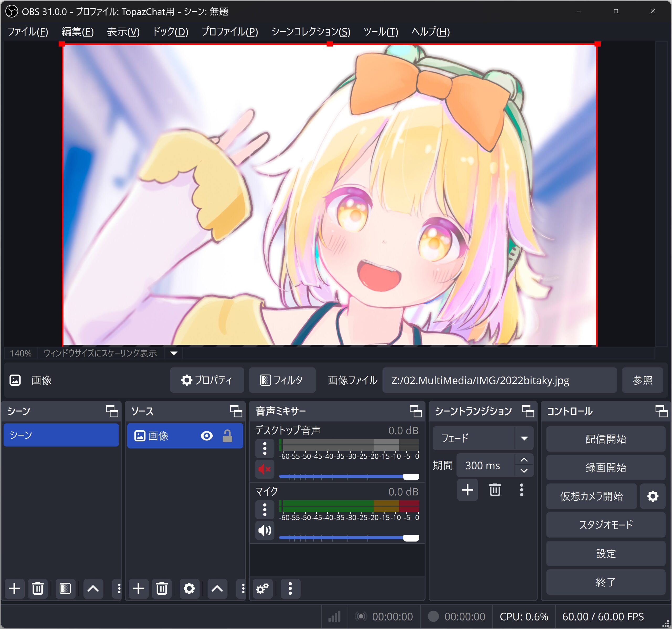Open ドック(D) menu
This screenshot has width=672, height=629.
pos(170,32)
